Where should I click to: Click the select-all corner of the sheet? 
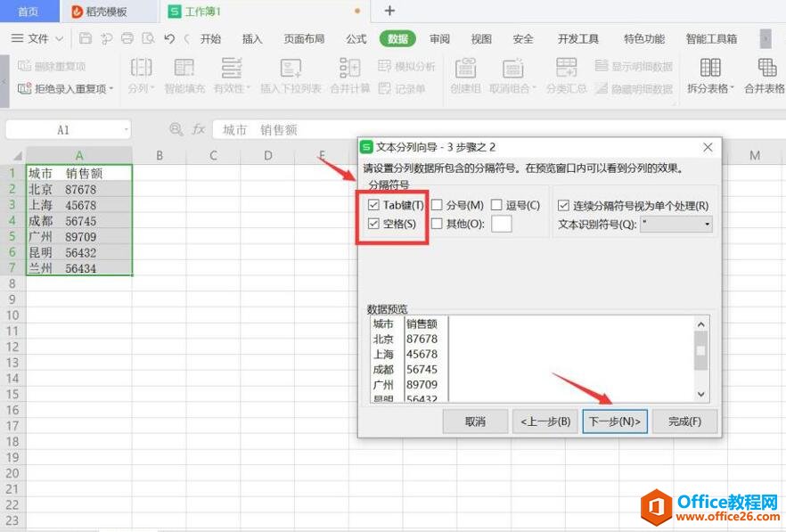click(x=17, y=155)
